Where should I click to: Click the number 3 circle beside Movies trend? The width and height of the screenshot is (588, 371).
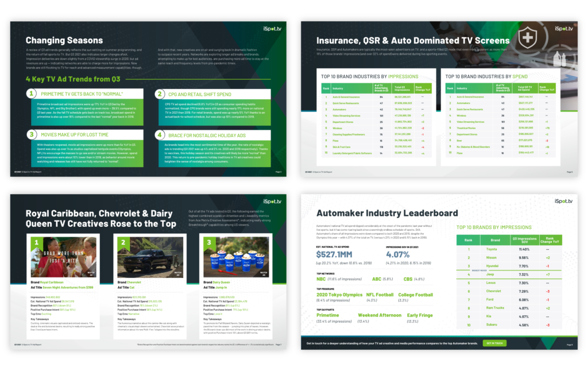32,134
